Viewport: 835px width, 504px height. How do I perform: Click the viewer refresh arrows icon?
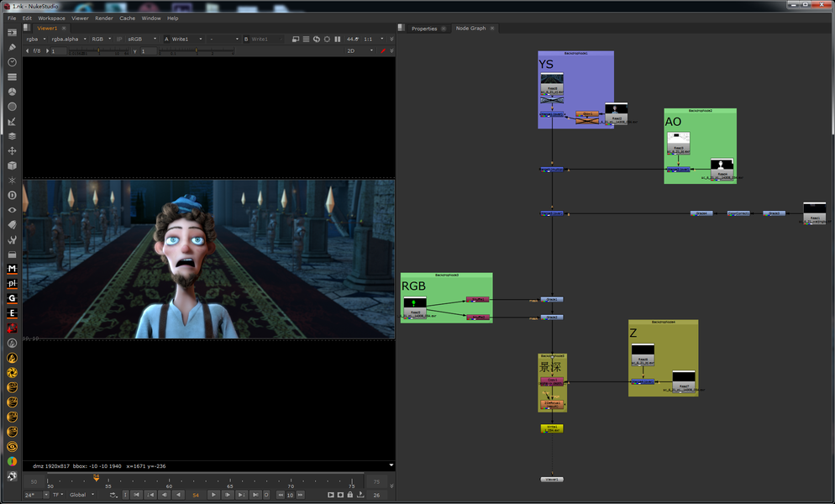(317, 39)
